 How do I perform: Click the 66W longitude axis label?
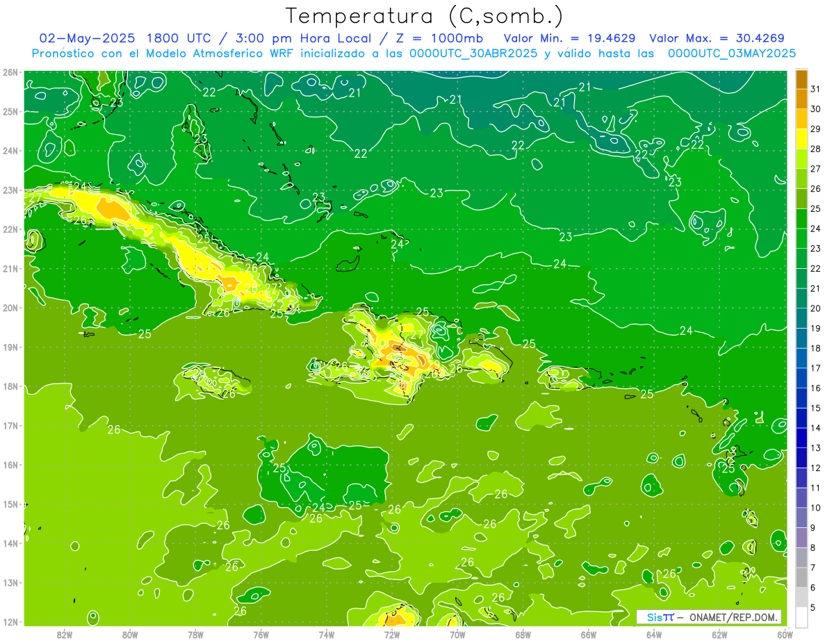(x=588, y=634)
